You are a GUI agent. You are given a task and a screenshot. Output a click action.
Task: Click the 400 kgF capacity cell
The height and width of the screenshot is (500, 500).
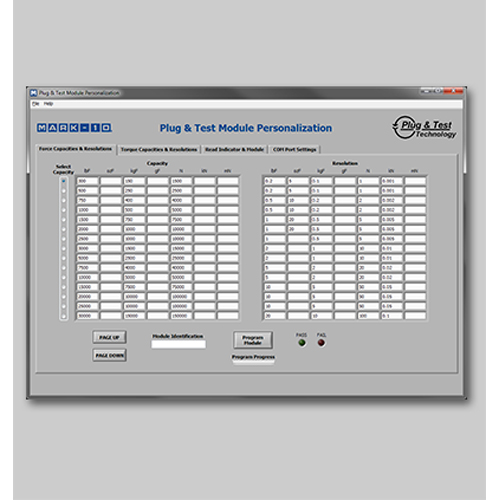134,200
